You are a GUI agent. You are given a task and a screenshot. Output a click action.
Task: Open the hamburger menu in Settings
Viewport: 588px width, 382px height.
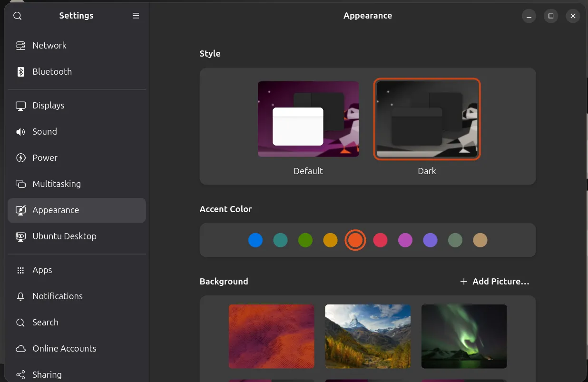(136, 16)
